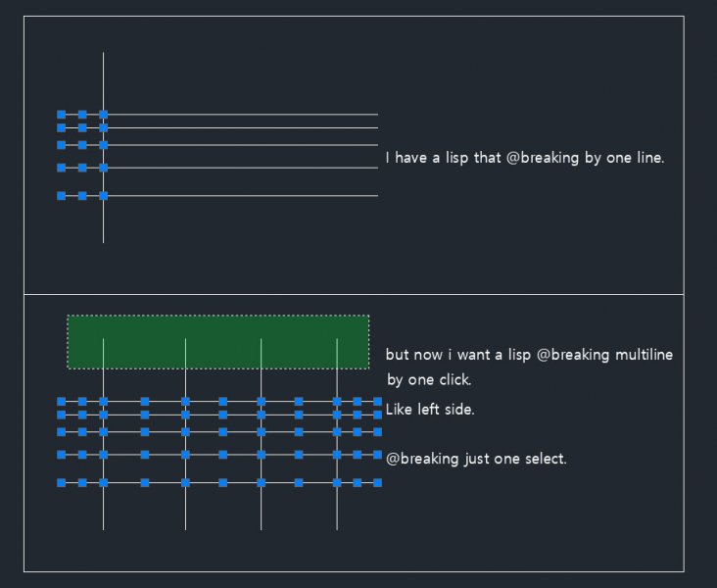Click the top-left grip of the lower grid
The height and width of the screenshot is (588, 717).
point(61,401)
